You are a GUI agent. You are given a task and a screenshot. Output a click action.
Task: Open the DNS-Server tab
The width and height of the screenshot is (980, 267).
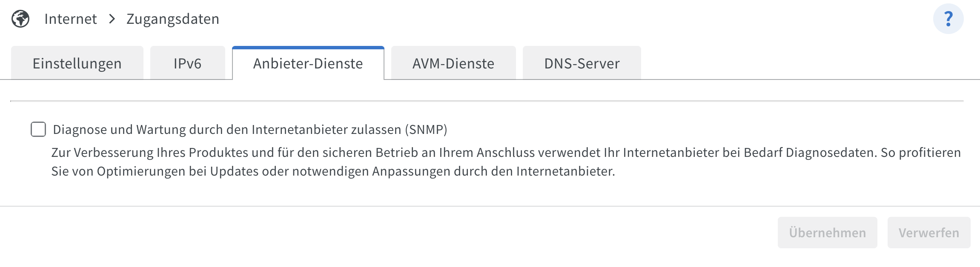pos(582,63)
